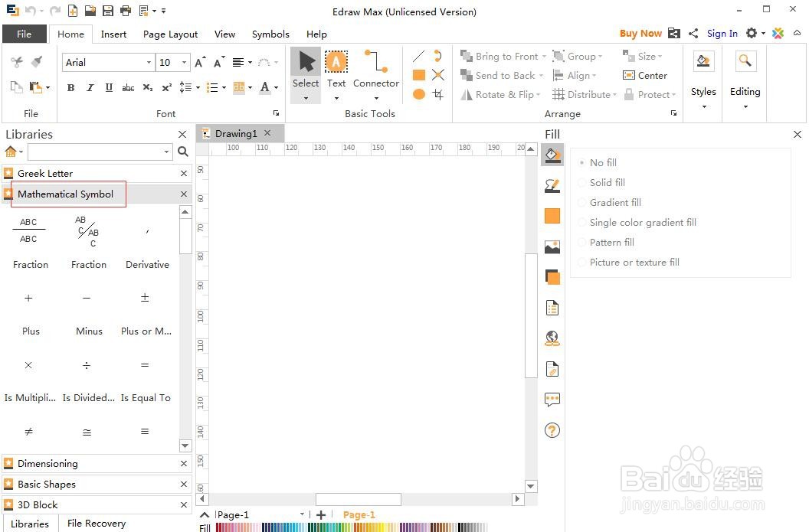Toggle italic formatting
The image size is (809, 532).
click(90, 87)
